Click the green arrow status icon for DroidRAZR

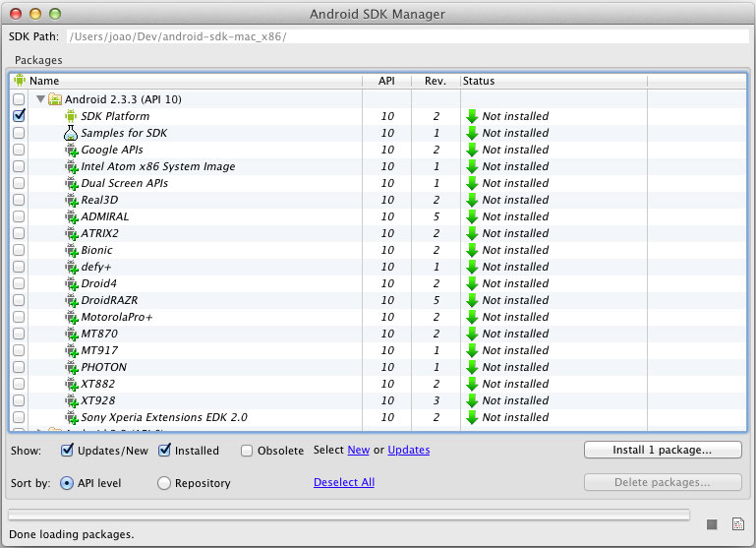pyautogui.click(x=472, y=300)
